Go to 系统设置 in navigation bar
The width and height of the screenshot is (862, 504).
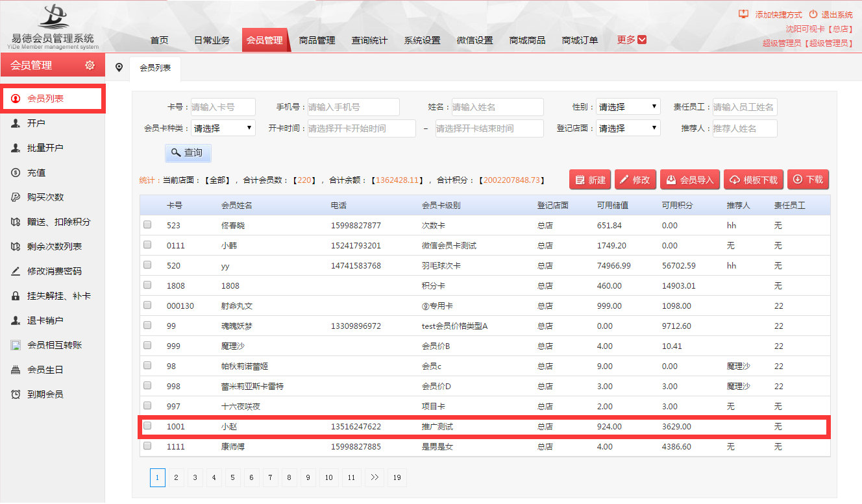[422, 40]
